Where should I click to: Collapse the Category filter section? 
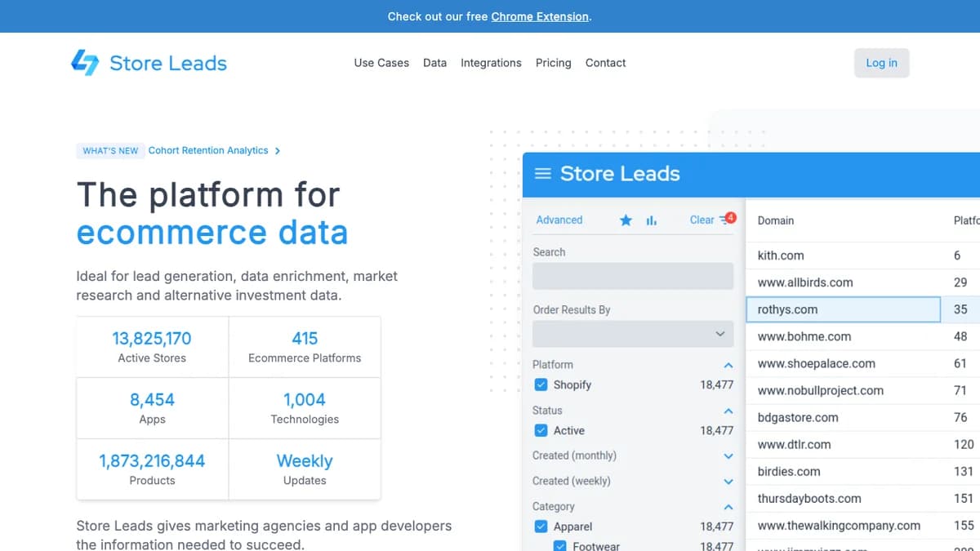click(x=728, y=507)
